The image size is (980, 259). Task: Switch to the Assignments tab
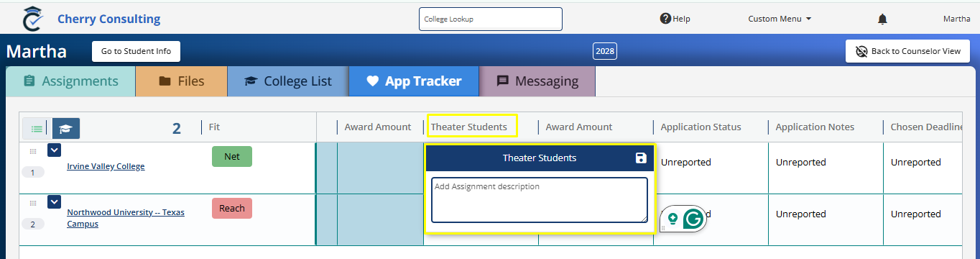[x=70, y=81]
